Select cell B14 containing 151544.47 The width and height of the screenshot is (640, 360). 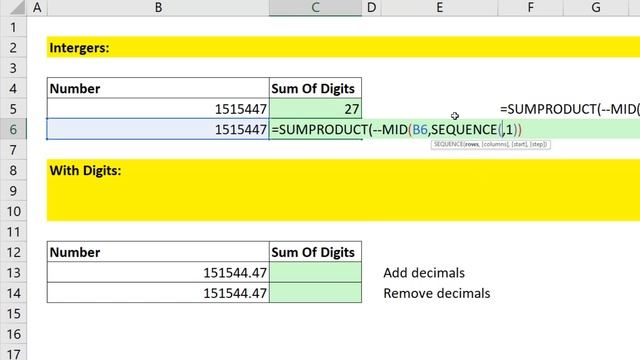(x=158, y=293)
